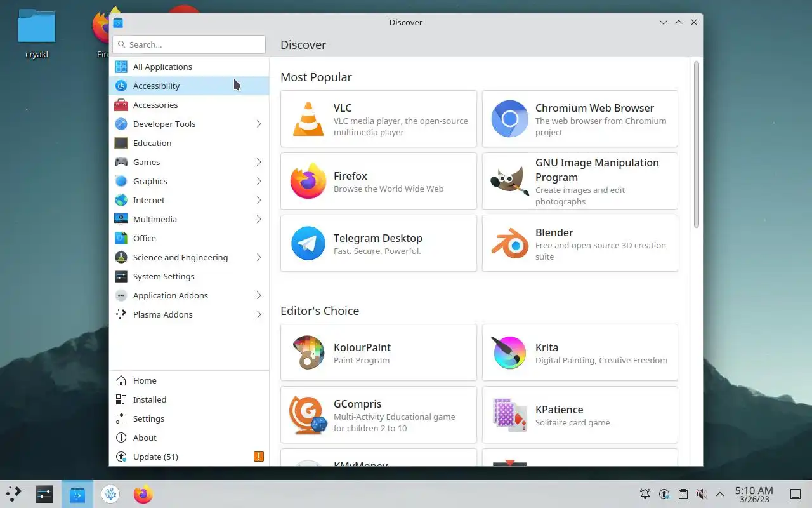Select the Firefox logo in Most Popular
812x508 pixels.
pos(308,181)
